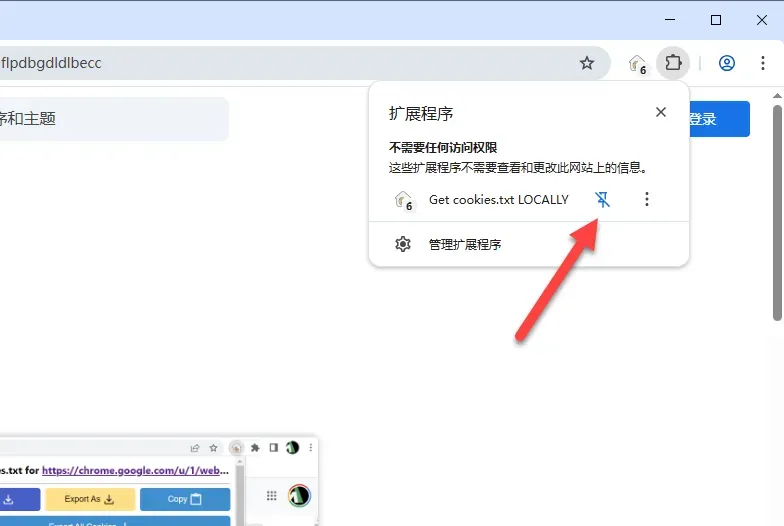The image size is (784, 526).
Task: Open the pinned Get cookies.txt toolbar icon
Action: tap(638, 64)
